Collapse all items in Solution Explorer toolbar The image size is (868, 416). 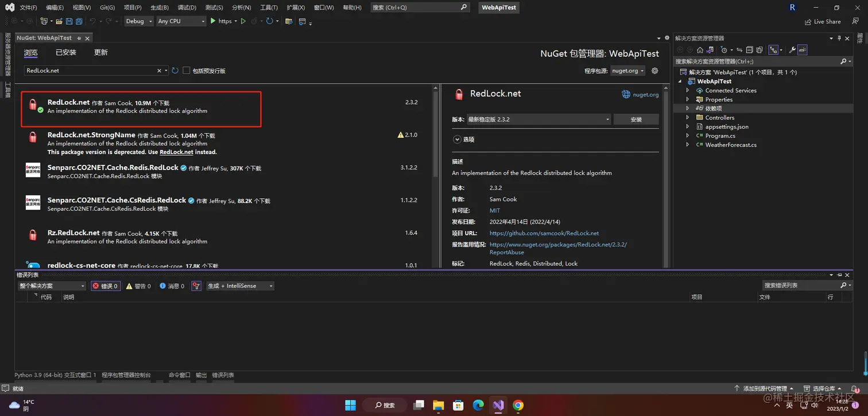pos(750,50)
